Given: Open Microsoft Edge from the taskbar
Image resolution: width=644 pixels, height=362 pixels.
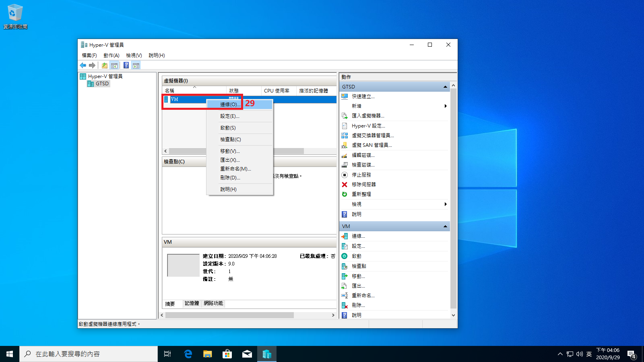Looking at the screenshot, I should (188, 354).
